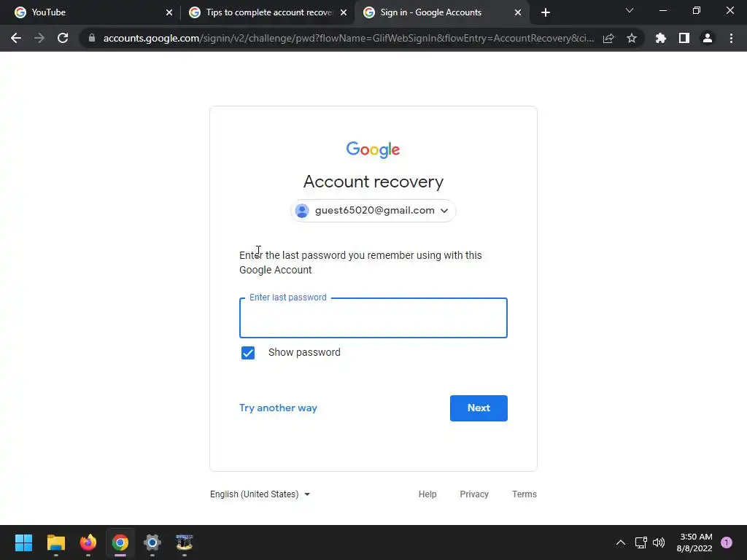Image resolution: width=747 pixels, height=560 pixels.
Task: Open volume control tray icon
Action: coord(659,542)
